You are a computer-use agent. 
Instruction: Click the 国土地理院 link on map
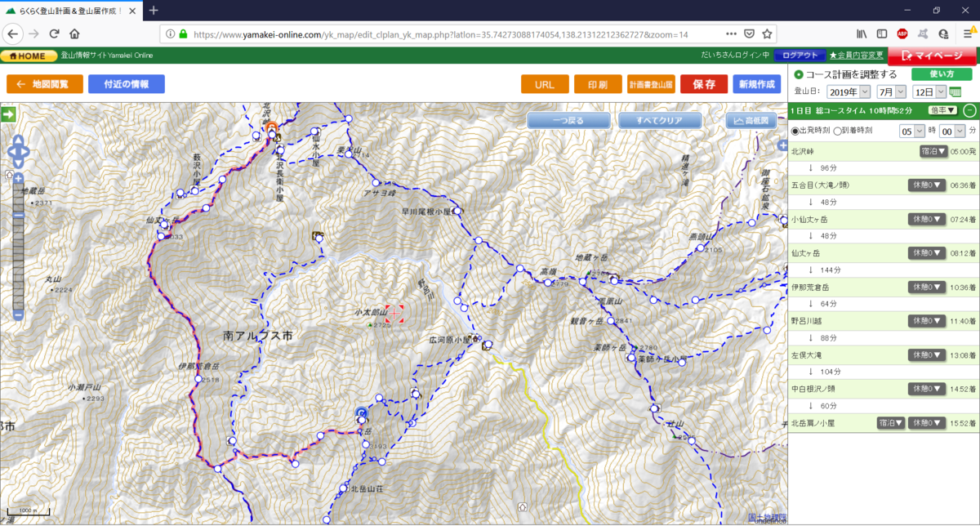(x=767, y=516)
